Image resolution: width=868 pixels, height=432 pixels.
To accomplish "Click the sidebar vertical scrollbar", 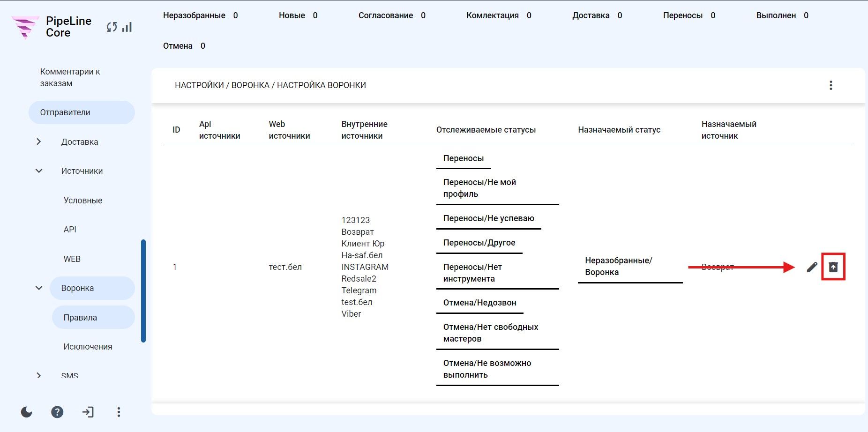I will pyautogui.click(x=143, y=291).
